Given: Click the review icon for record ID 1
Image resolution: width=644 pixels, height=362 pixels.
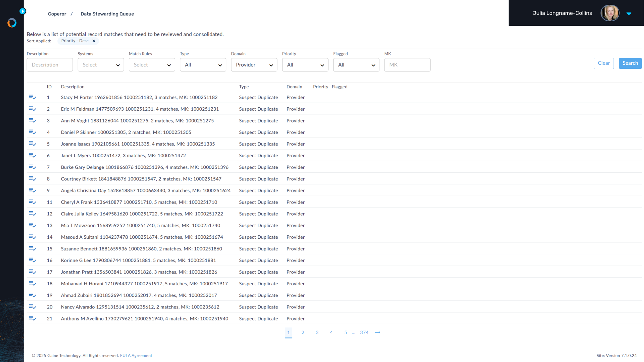Looking at the screenshot, I should (32, 97).
